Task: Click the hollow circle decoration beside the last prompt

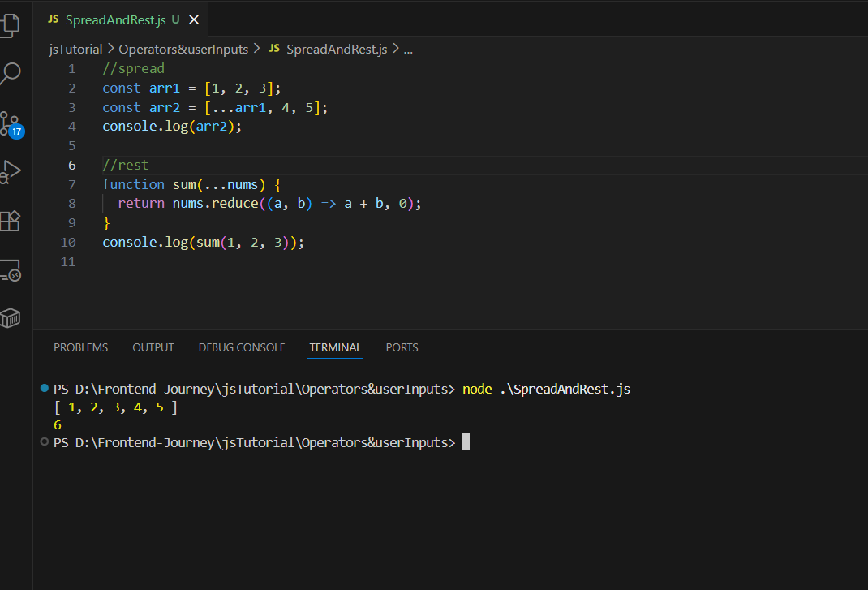Action: tap(45, 442)
